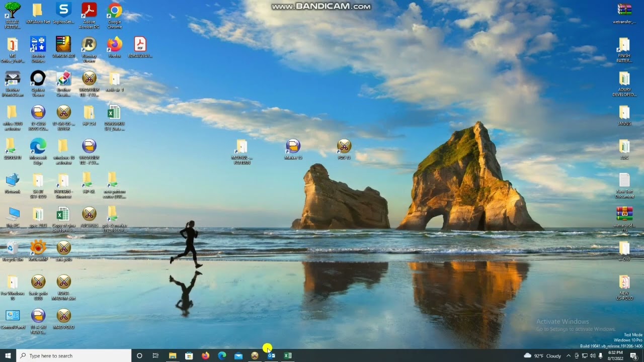Show hidden system tray icons
The width and height of the screenshot is (644, 362).
click(569, 355)
